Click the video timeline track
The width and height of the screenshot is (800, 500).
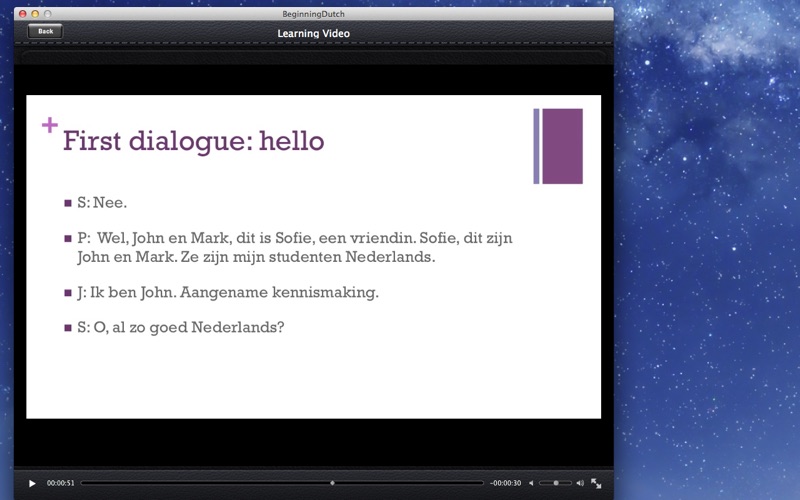[x=282, y=483]
